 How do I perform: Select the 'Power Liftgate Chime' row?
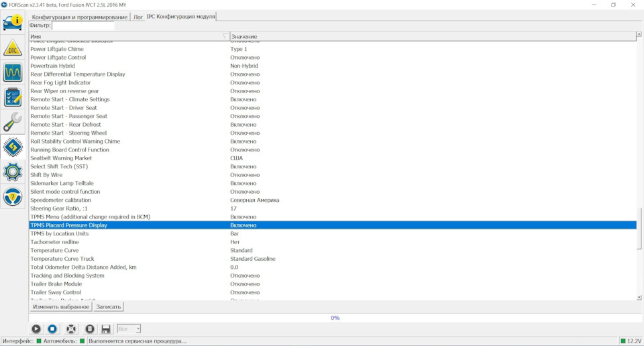(333, 49)
